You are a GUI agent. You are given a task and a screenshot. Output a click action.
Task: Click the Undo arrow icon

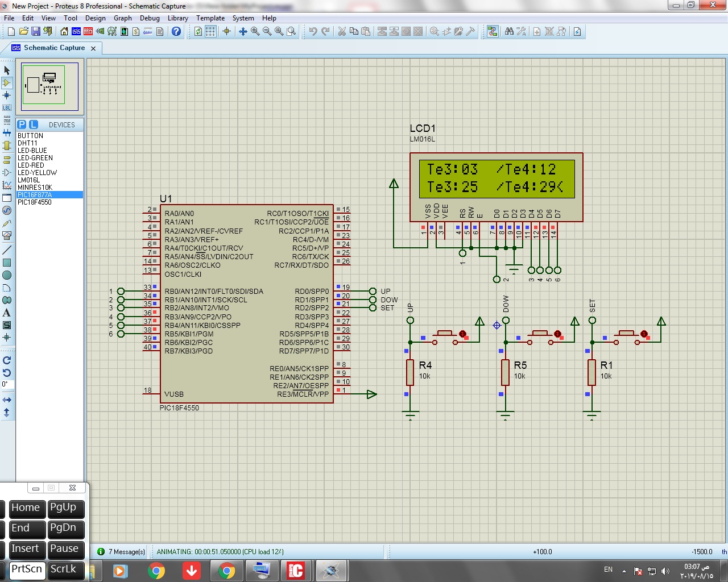click(x=313, y=32)
